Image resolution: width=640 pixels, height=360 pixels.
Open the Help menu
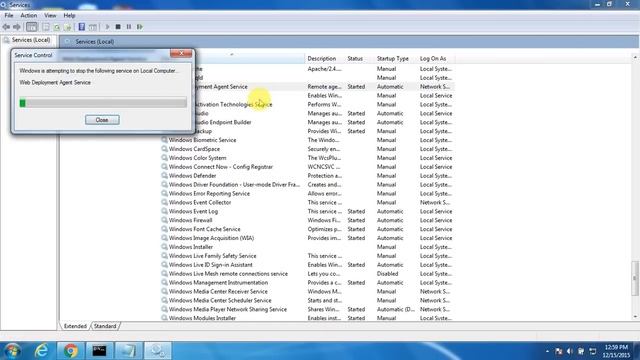click(69, 16)
